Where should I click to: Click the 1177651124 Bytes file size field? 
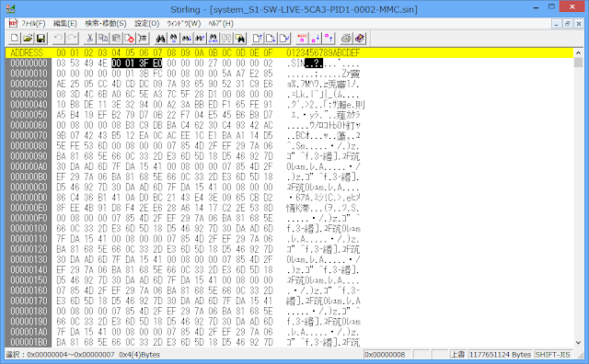click(500, 355)
